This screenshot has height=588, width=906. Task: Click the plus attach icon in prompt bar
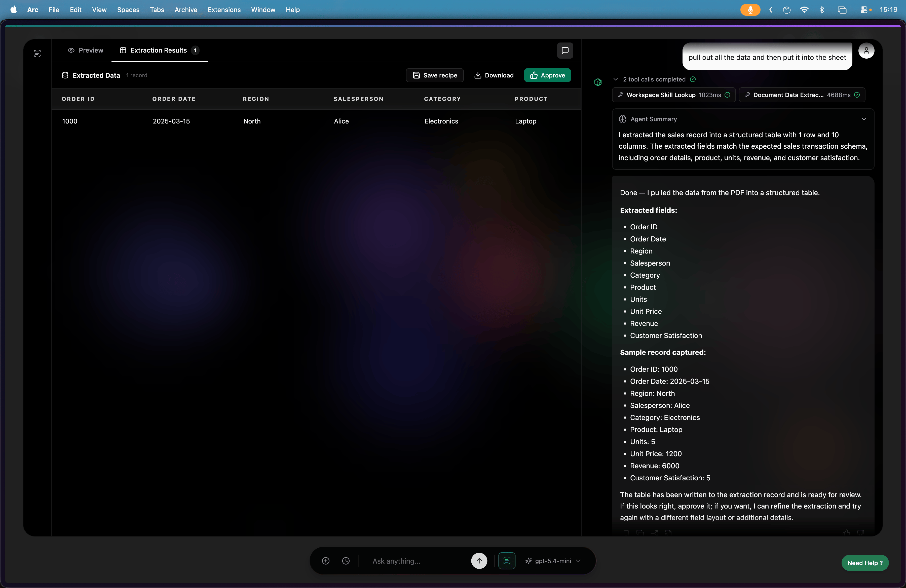325,561
